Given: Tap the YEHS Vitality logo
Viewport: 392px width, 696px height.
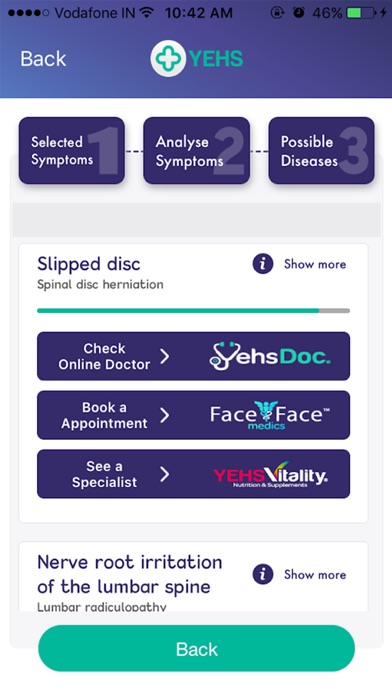Looking at the screenshot, I should point(270,475).
